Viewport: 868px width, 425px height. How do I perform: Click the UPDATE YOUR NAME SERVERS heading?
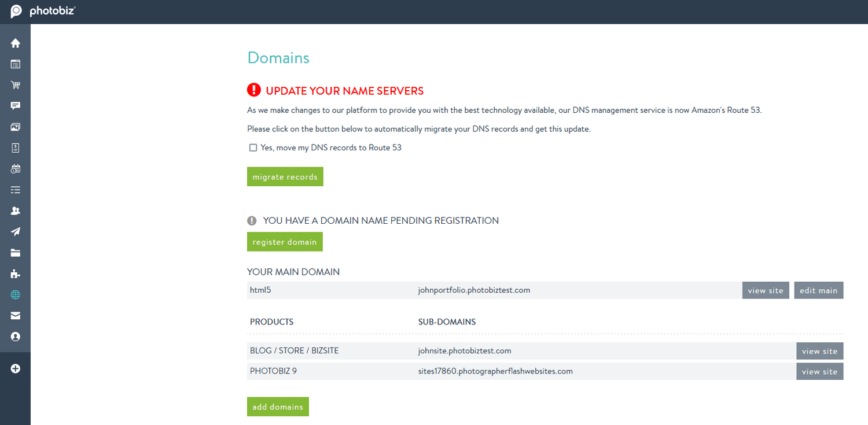(x=345, y=91)
